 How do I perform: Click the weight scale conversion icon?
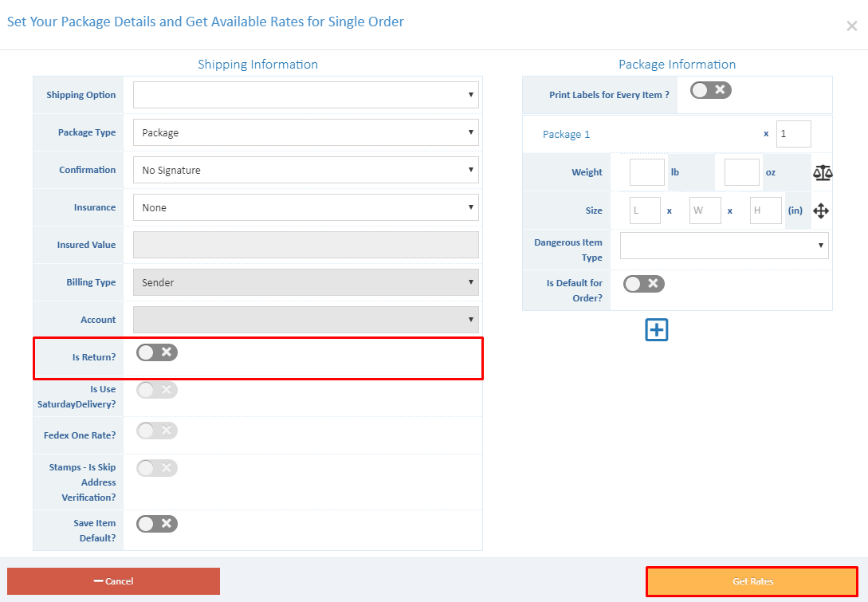pos(823,172)
